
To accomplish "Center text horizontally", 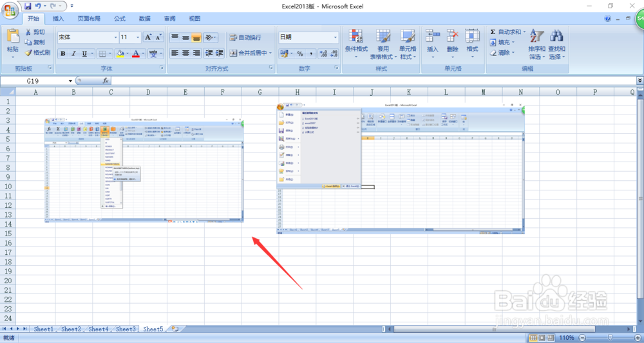I will tap(185, 53).
